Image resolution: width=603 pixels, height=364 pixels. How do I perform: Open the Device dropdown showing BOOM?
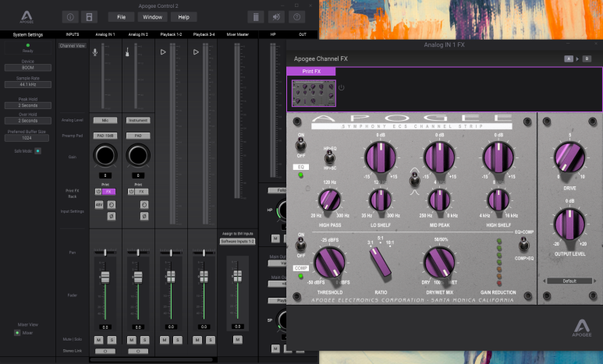tap(27, 68)
